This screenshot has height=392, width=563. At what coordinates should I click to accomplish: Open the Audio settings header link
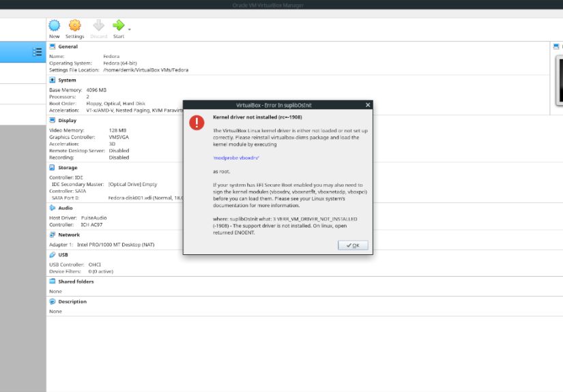[66, 208]
